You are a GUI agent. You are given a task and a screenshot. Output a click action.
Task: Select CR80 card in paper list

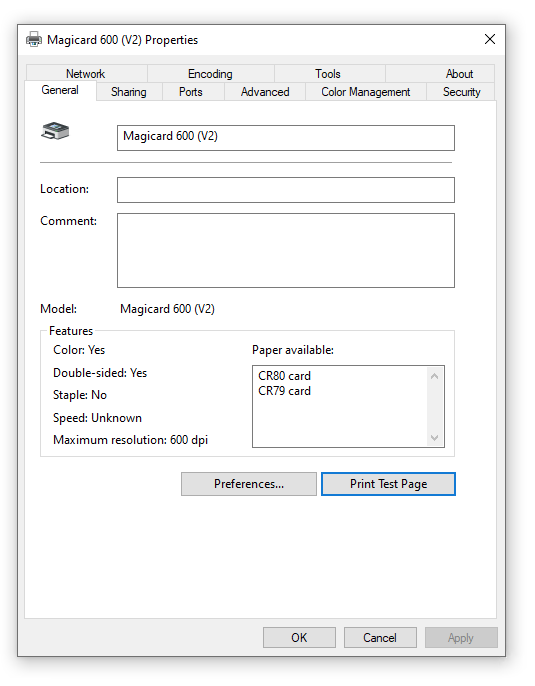pyautogui.click(x=284, y=376)
